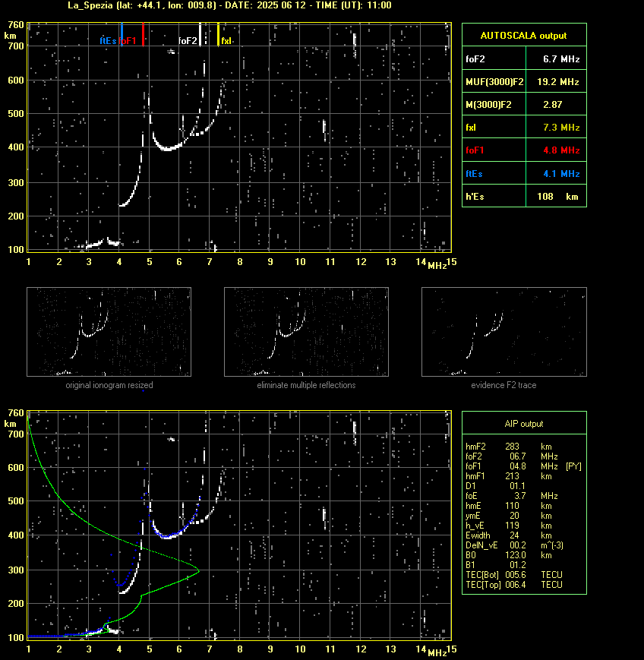Click the TEC[Bot] row '005.6 TECU'

pos(514,575)
